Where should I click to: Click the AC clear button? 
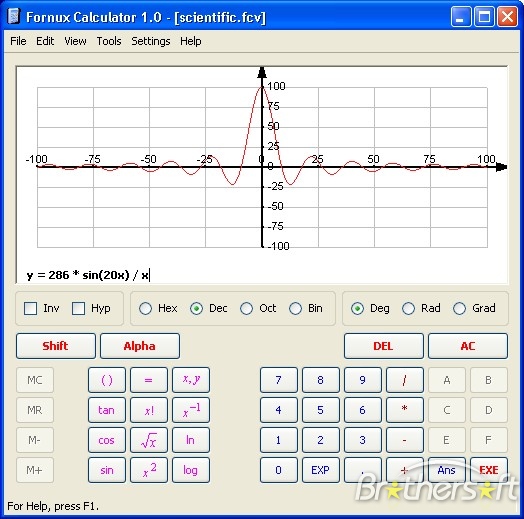[468, 346]
